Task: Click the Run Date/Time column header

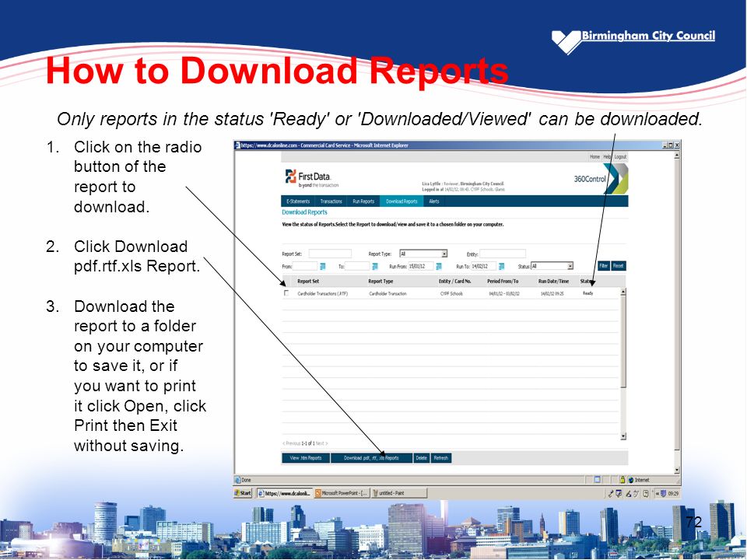Action: click(553, 282)
